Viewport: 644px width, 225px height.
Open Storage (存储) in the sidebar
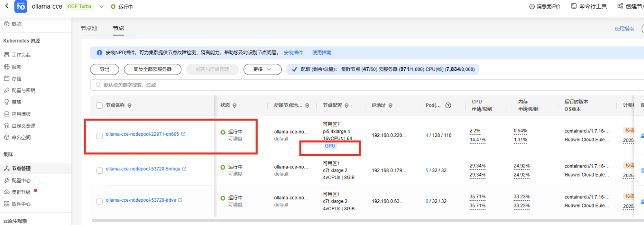click(13, 79)
